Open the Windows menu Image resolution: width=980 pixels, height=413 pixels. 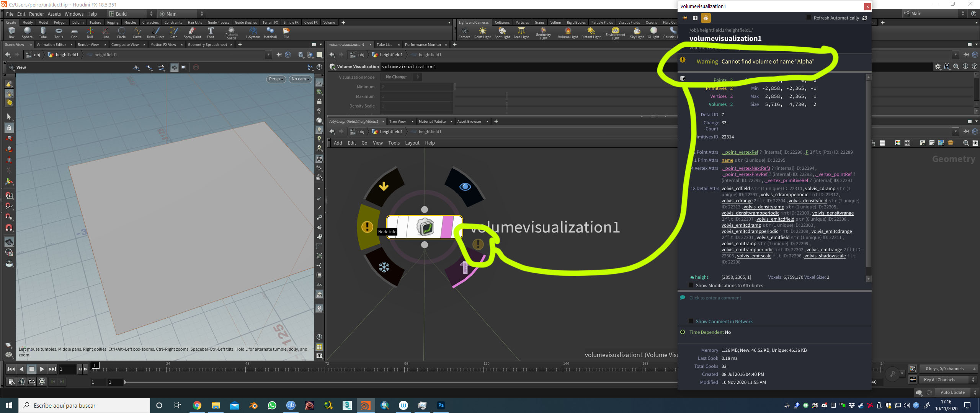(74, 14)
